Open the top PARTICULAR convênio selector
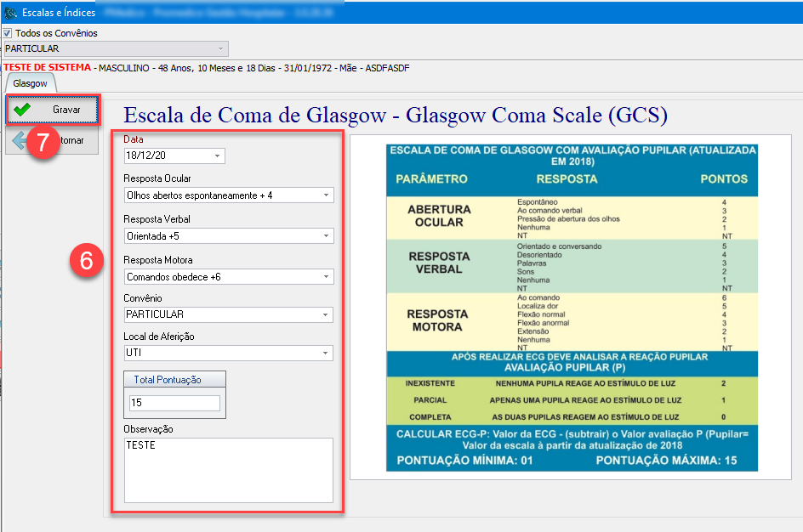 [x=221, y=49]
